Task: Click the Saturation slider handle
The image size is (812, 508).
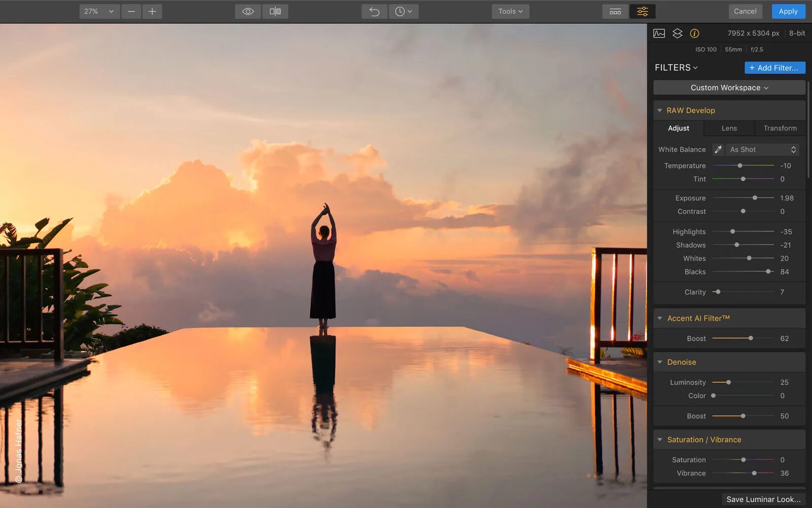Action: click(743, 460)
